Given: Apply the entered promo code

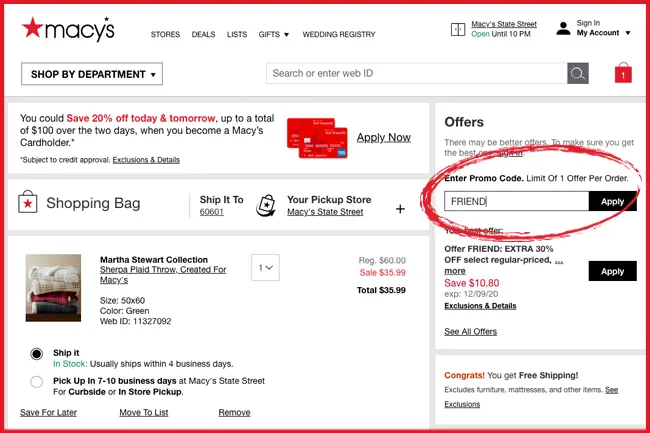Looking at the screenshot, I should point(612,201).
